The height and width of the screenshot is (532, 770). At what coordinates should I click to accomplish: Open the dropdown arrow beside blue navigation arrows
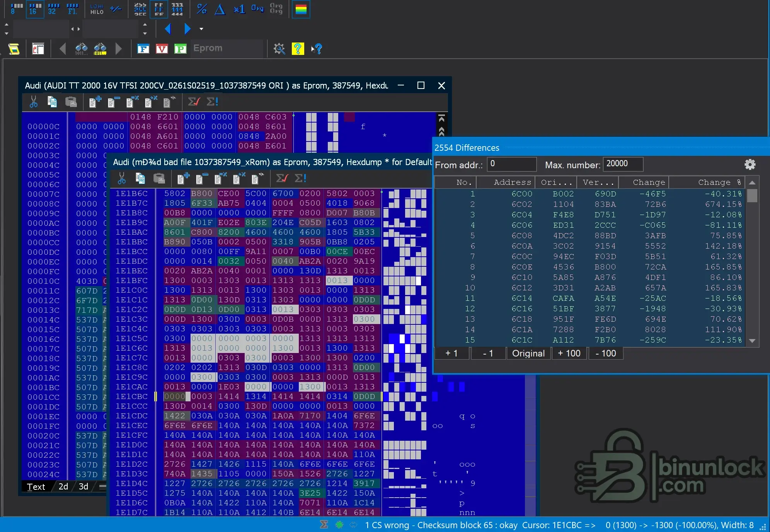[201, 29]
